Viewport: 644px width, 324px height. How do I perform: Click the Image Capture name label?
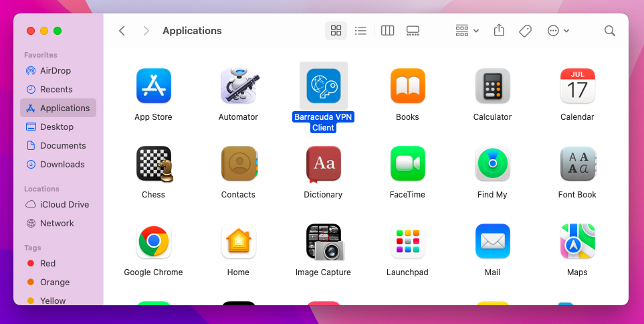(323, 272)
